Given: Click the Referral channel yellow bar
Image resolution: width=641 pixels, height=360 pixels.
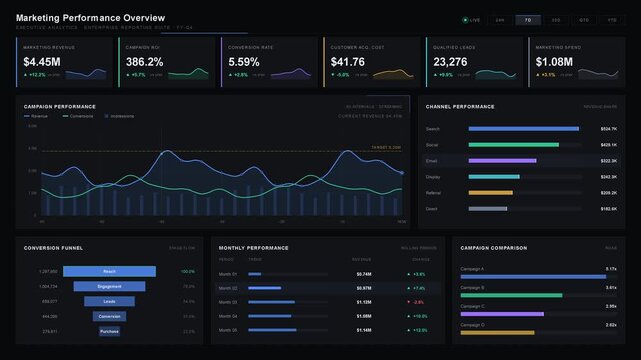Looking at the screenshot, I should coord(491,192).
